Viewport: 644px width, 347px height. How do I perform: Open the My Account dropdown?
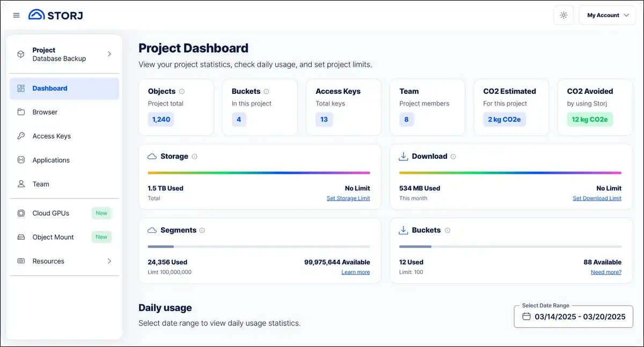tap(608, 15)
